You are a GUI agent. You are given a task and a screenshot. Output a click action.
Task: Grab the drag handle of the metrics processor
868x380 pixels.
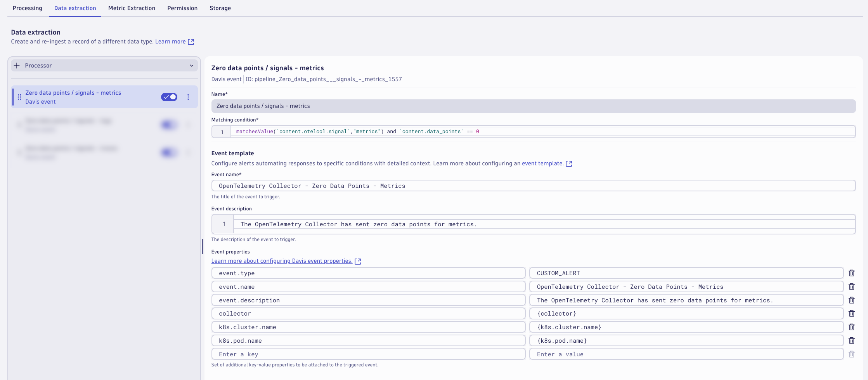(19, 97)
